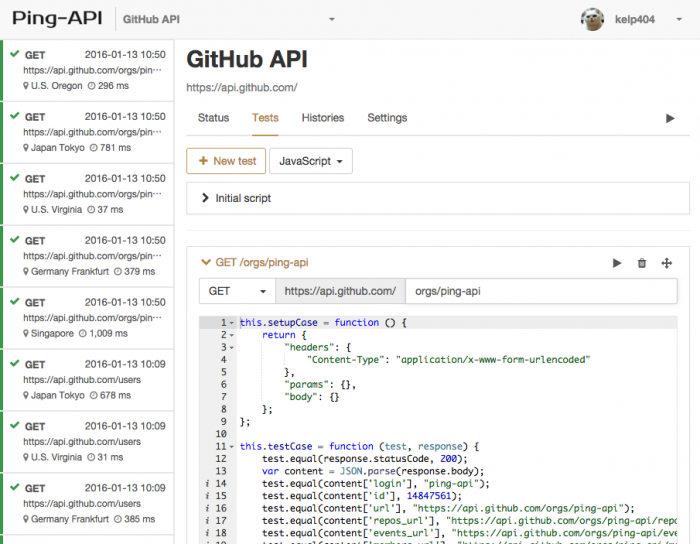Open the Japan Tokyo 781 ms result
The image size is (700, 544).
coord(88,132)
